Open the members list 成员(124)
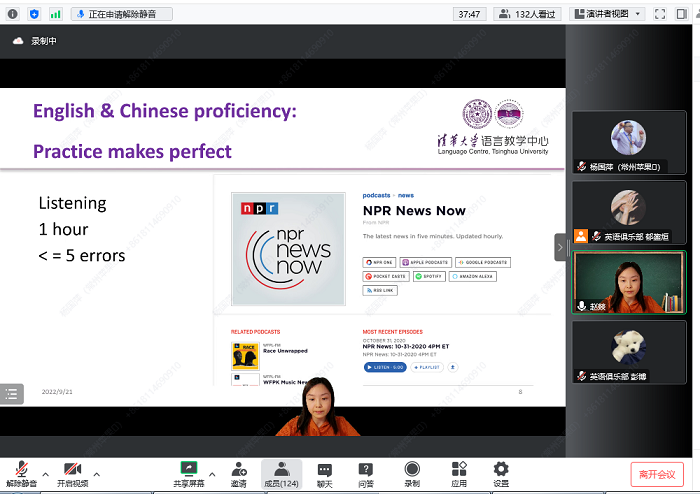 tap(281, 471)
